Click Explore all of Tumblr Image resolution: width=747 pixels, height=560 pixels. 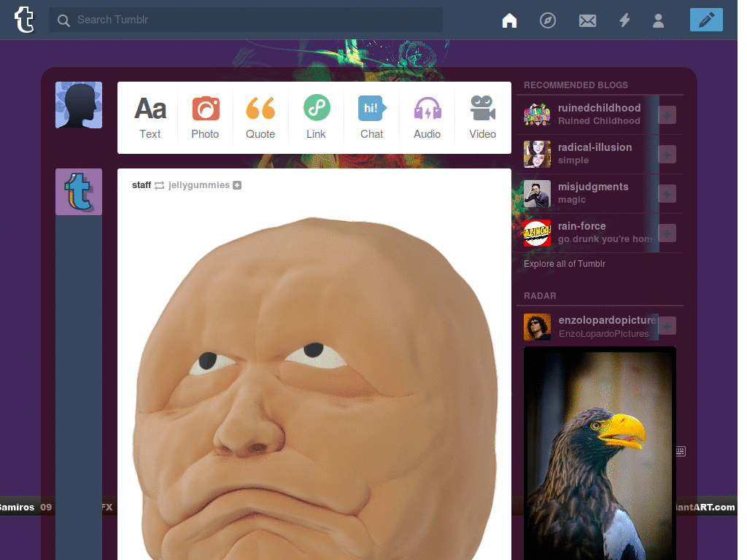[565, 264]
